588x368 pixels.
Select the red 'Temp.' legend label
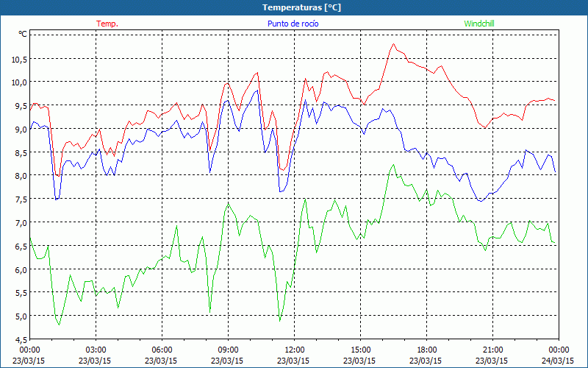tap(107, 24)
